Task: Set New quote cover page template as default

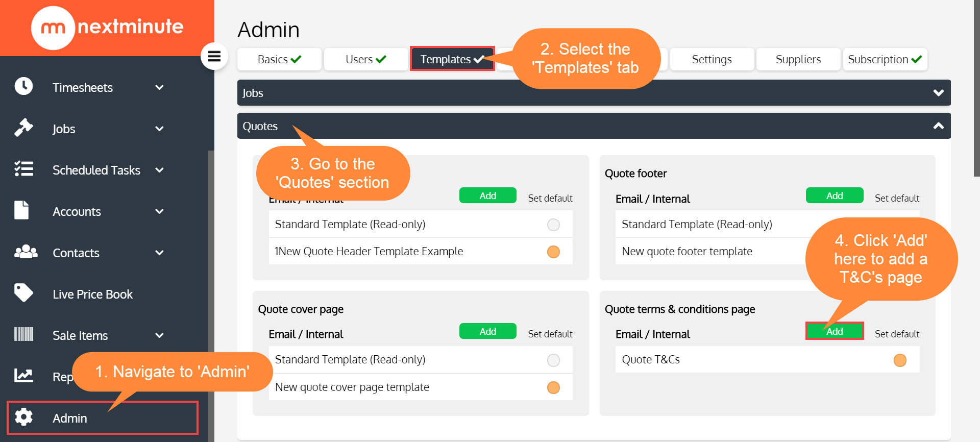Action: (x=553, y=387)
